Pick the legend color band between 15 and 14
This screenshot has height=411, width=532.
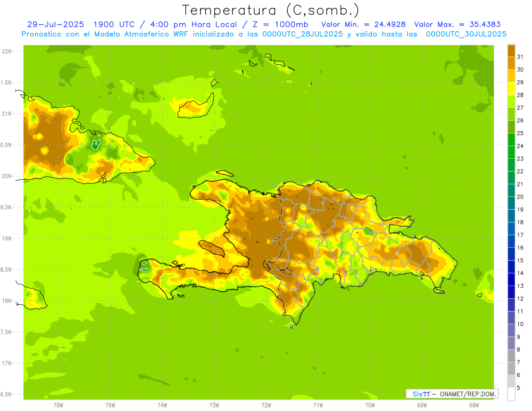point(511,266)
